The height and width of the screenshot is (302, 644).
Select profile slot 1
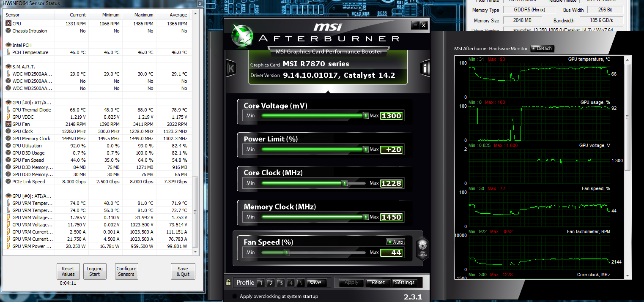261,283
